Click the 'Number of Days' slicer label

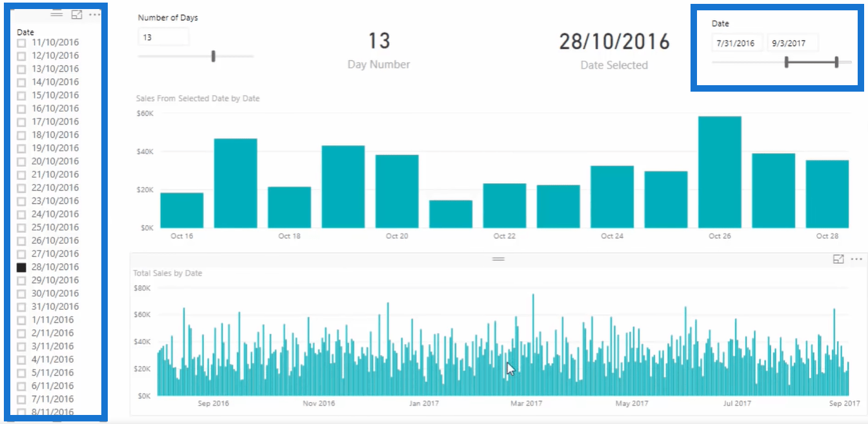[x=168, y=17]
